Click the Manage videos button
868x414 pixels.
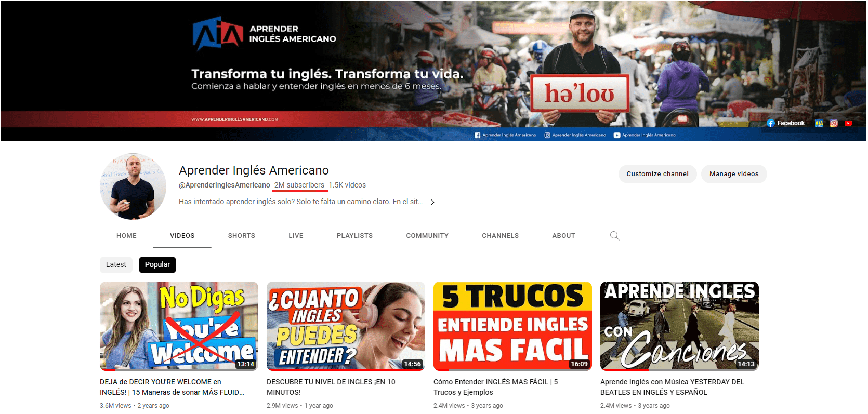click(x=734, y=174)
